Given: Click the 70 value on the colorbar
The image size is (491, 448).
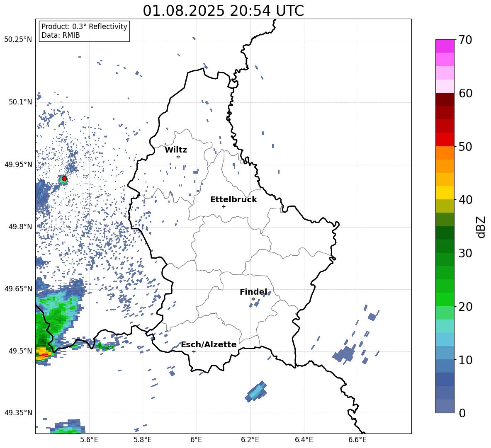Looking at the screenshot, I should [465, 40].
